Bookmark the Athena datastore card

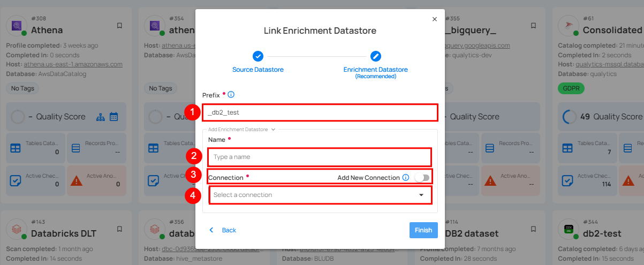pyautogui.click(x=119, y=26)
